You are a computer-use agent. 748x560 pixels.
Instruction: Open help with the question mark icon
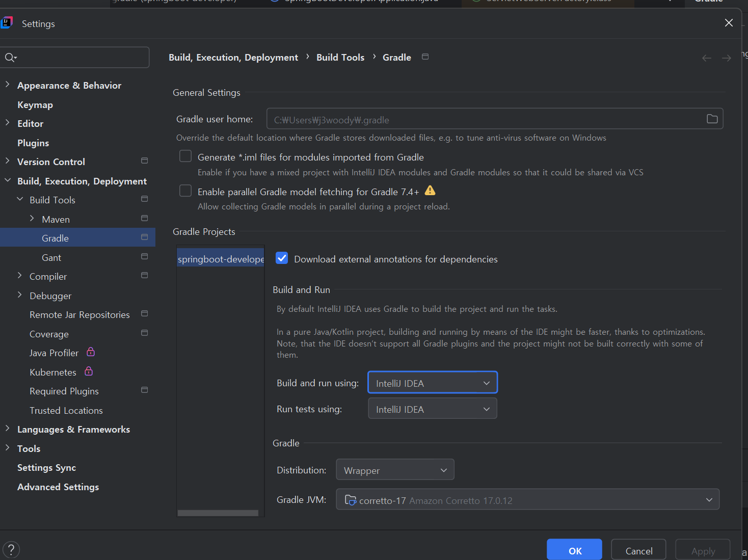tap(11, 550)
